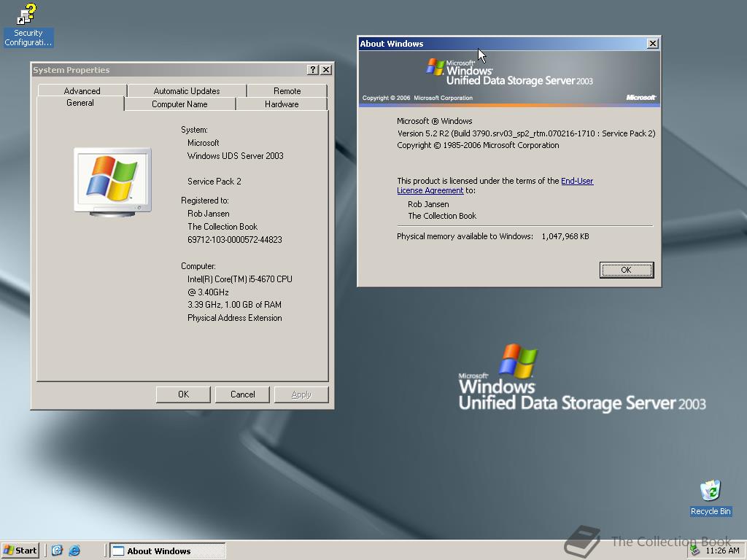Click the help question mark in System Properties
747x560 pixels.
(313, 70)
